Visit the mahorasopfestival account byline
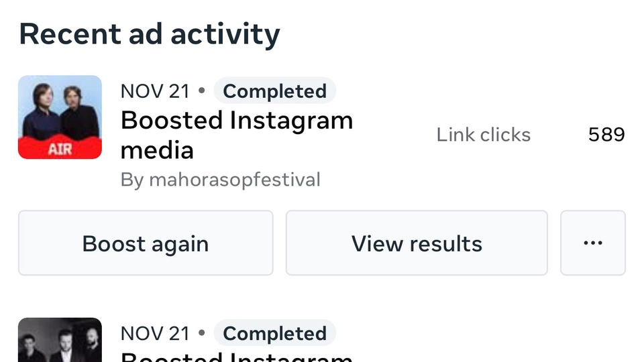The image size is (644, 362). click(x=234, y=180)
